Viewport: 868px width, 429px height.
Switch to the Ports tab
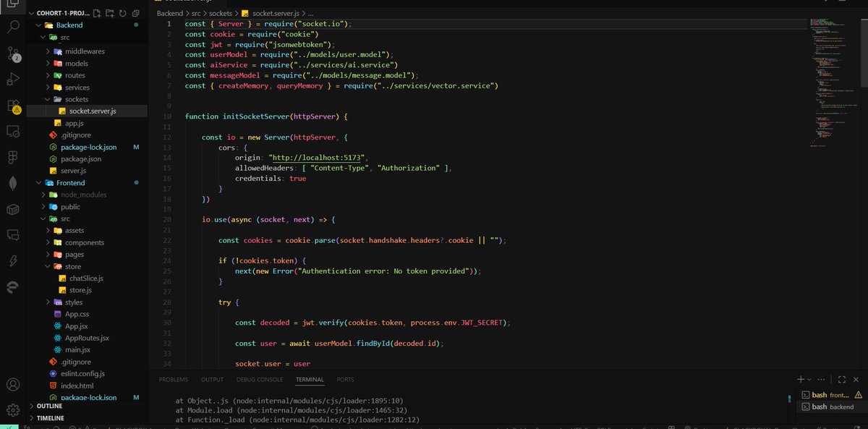click(345, 379)
